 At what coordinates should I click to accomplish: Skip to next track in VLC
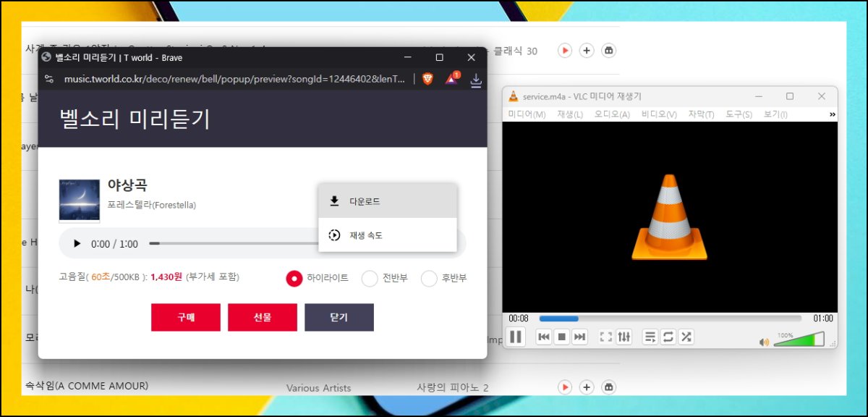pyautogui.click(x=579, y=337)
